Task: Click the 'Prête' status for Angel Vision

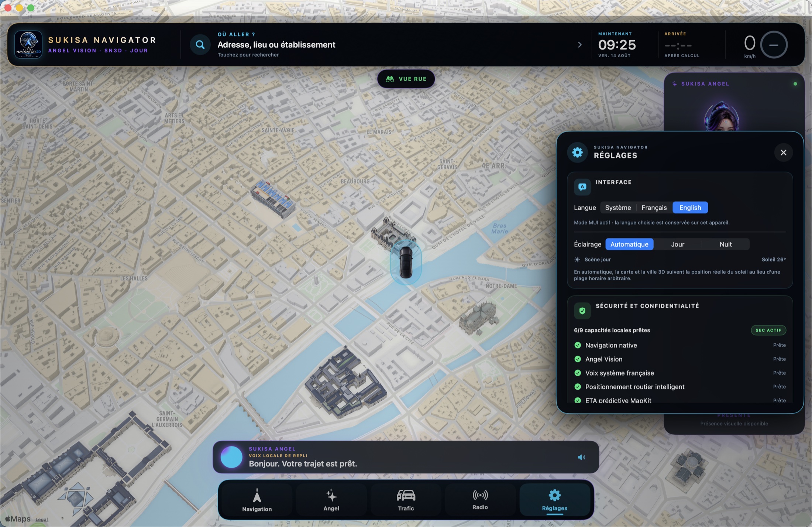Action: [780, 359]
